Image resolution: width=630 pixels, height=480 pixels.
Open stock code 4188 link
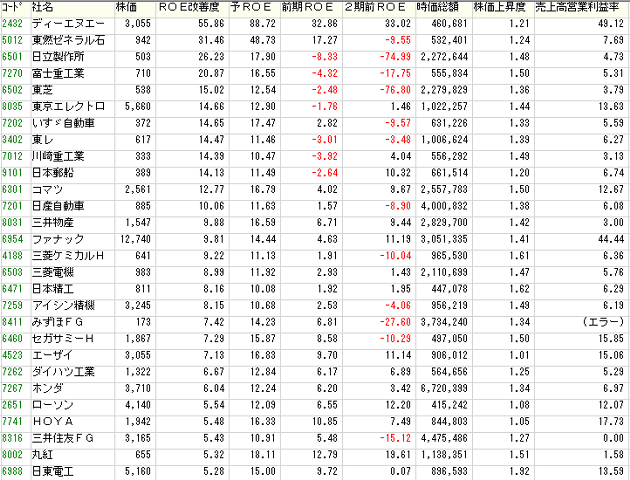pyautogui.click(x=12, y=256)
